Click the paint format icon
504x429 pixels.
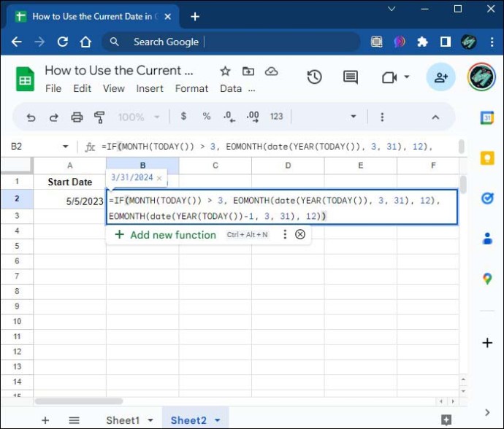coord(99,117)
